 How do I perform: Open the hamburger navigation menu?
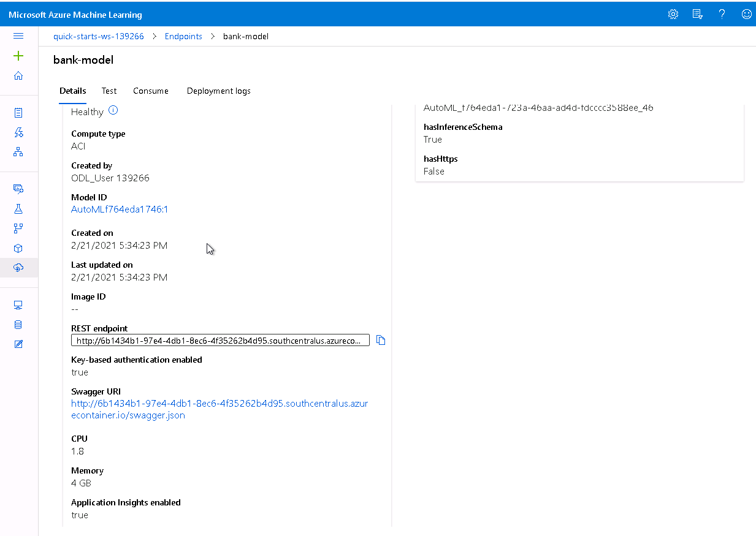[x=18, y=36]
